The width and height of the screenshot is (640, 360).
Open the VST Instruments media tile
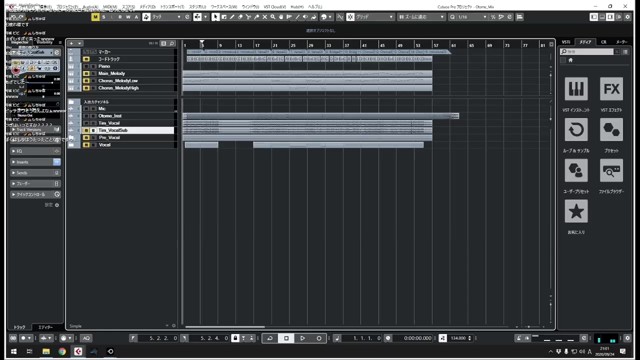click(x=576, y=89)
